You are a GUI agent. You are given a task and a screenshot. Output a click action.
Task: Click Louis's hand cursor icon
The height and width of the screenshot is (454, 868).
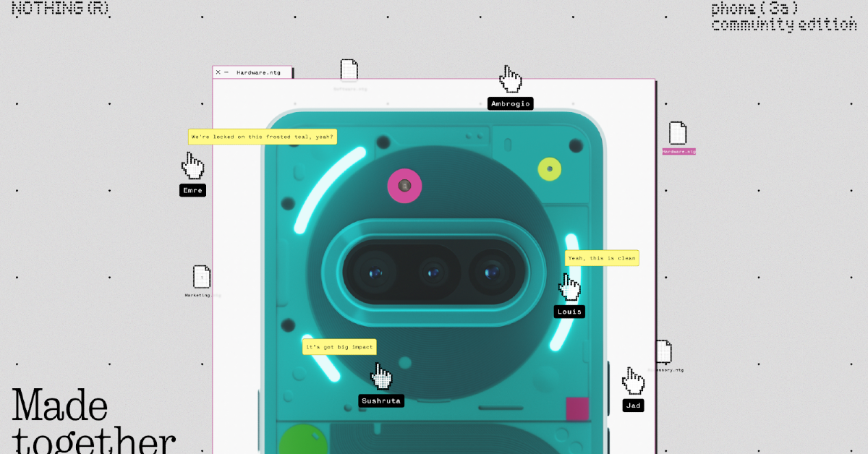point(570,287)
